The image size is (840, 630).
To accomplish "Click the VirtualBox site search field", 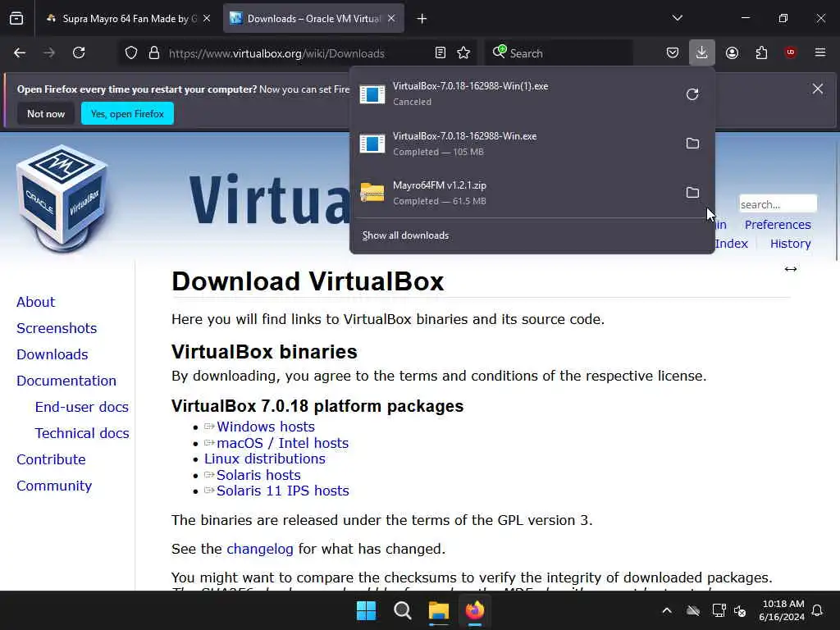I will (778, 204).
